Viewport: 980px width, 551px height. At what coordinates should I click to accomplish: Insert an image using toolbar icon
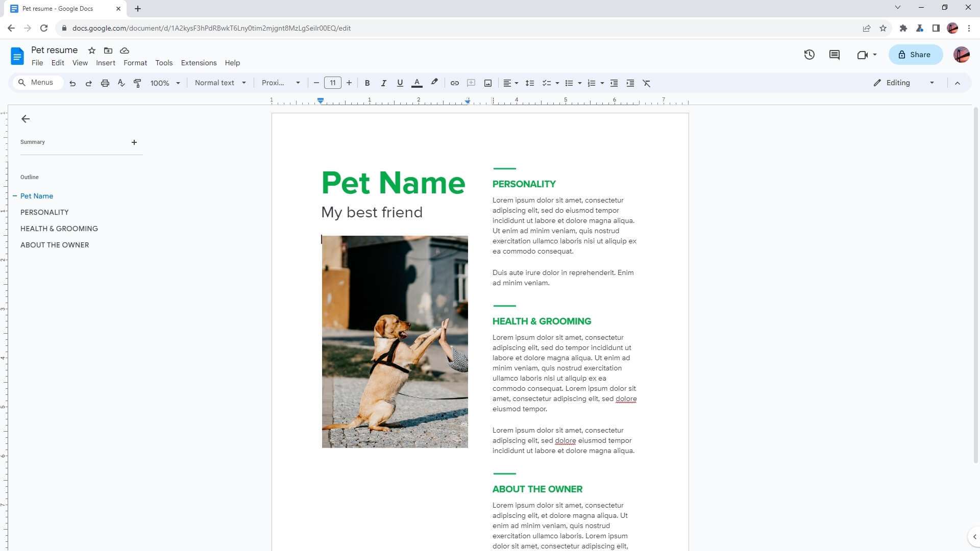pyautogui.click(x=488, y=83)
